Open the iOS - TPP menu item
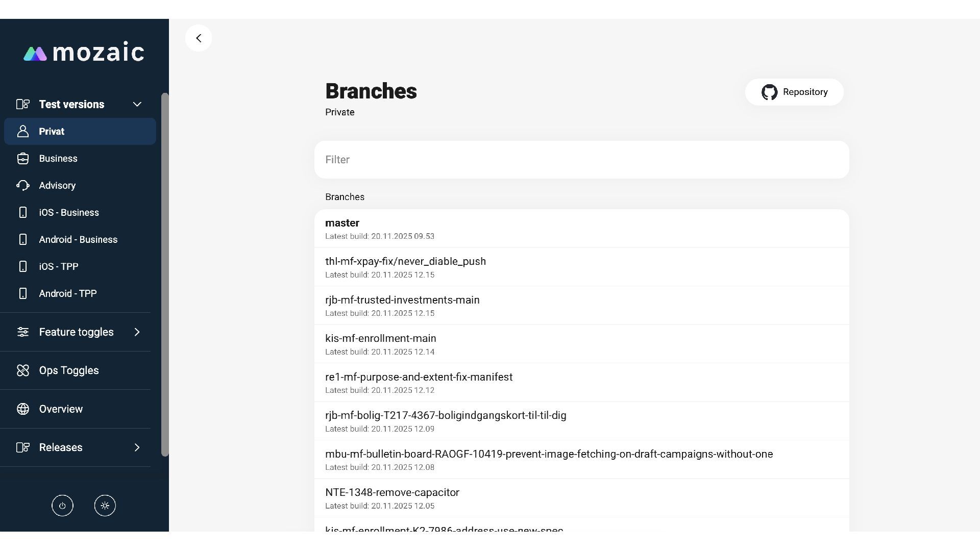The height and width of the screenshot is (551, 980). 59,267
